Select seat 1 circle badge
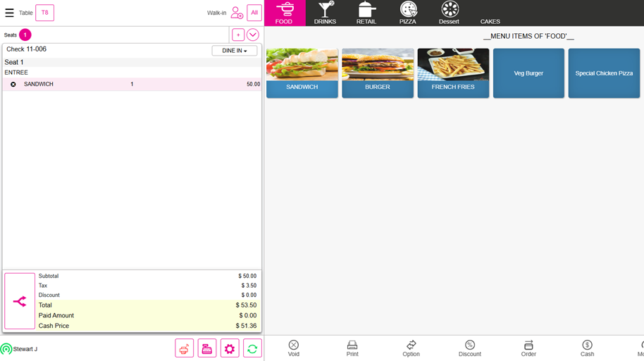This screenshot has width=644, height=361. (25, 35)
